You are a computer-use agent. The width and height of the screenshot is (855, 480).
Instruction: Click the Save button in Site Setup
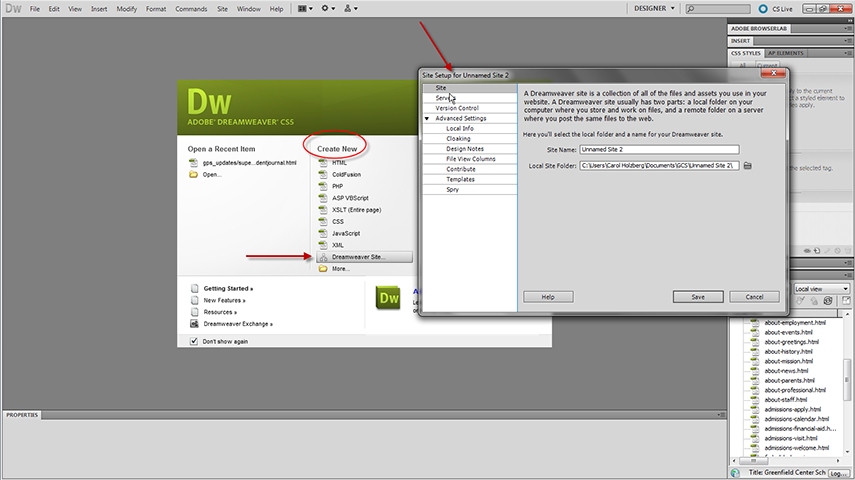pos(698,297)
